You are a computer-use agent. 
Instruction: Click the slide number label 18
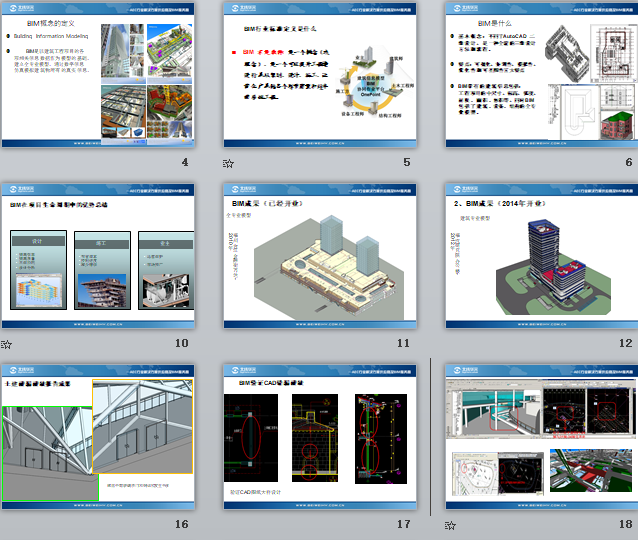[625, 524]
